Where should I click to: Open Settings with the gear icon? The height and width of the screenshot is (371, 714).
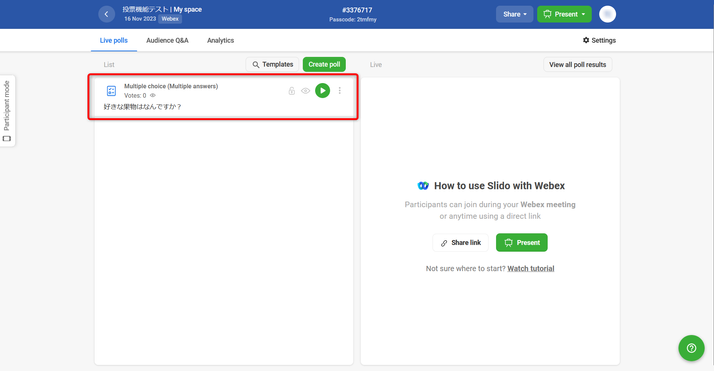(599, 41)
